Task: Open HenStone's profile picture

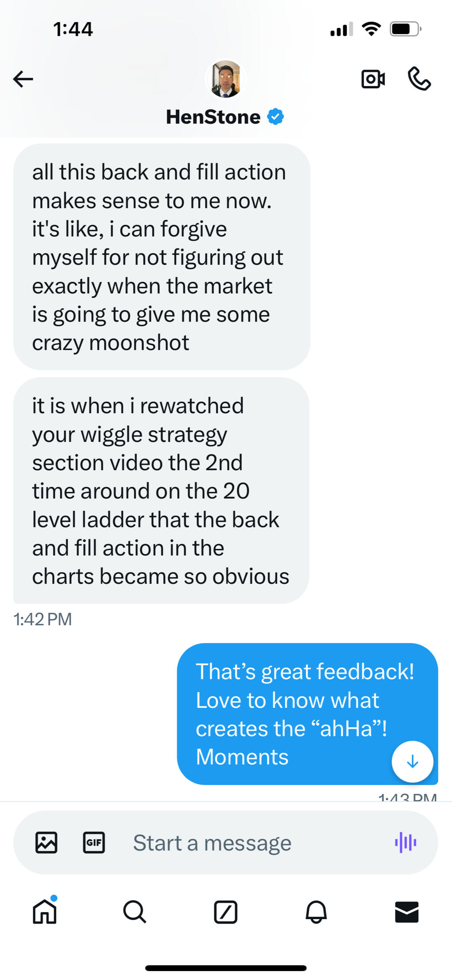Action: [x=225, y=79]
